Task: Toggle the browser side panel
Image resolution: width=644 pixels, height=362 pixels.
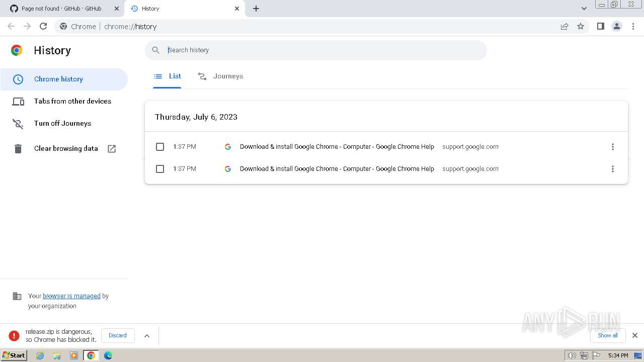Action: pyautogui.click(x=600, y=26)
